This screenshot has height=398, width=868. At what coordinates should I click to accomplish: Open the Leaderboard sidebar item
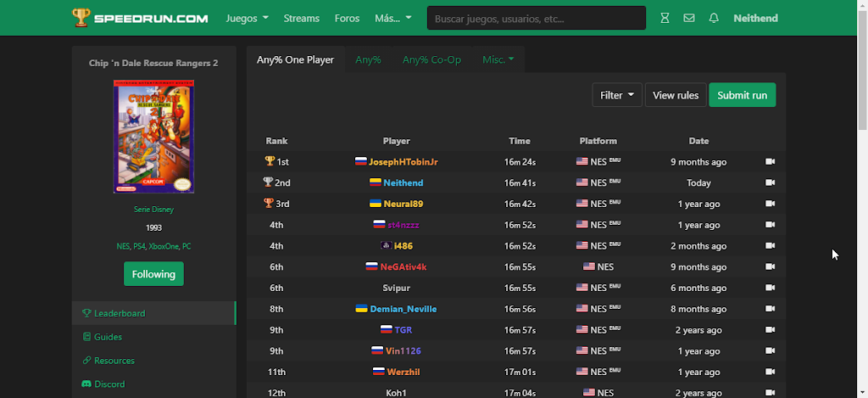pyautogui.click(x=154, y=313)
